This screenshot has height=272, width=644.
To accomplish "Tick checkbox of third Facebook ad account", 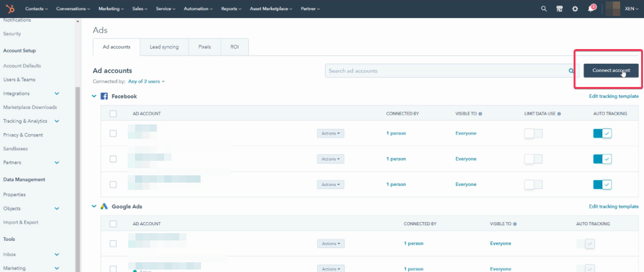I will [113, 185].
